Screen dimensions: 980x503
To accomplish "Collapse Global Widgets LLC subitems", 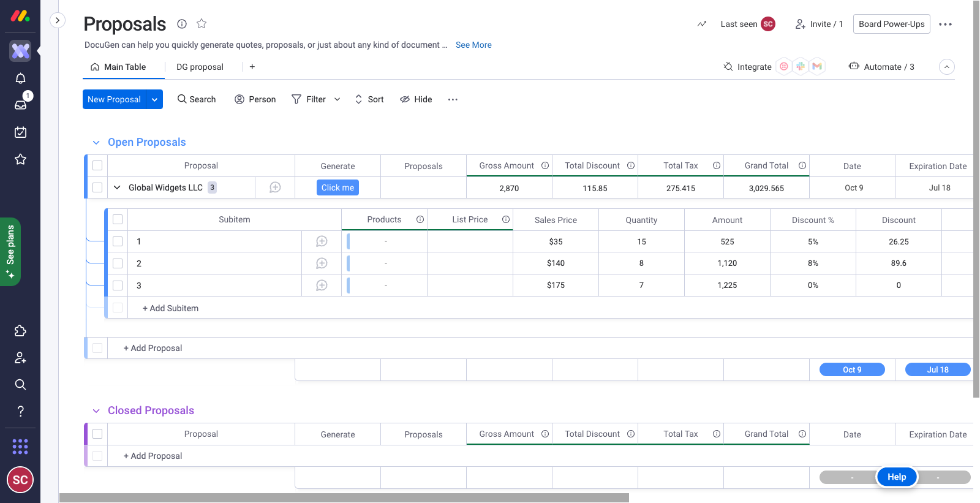I will pyautogui.click(x=117, y=187).
